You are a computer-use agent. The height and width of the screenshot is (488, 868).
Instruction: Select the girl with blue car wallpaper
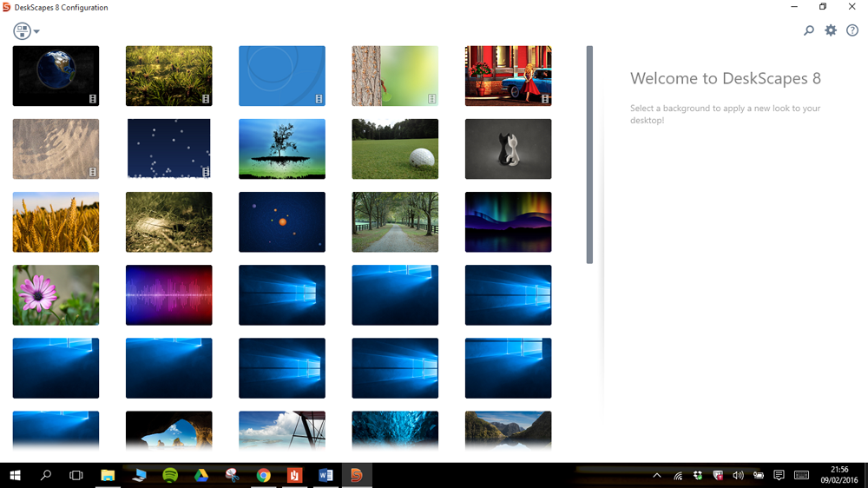pos(508,76)
